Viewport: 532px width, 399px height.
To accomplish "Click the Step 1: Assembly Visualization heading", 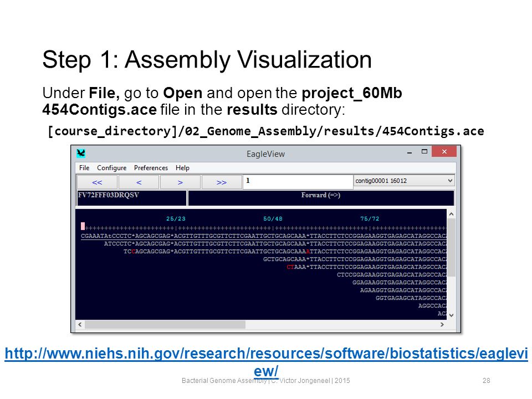I will click(x=207, y=60).
